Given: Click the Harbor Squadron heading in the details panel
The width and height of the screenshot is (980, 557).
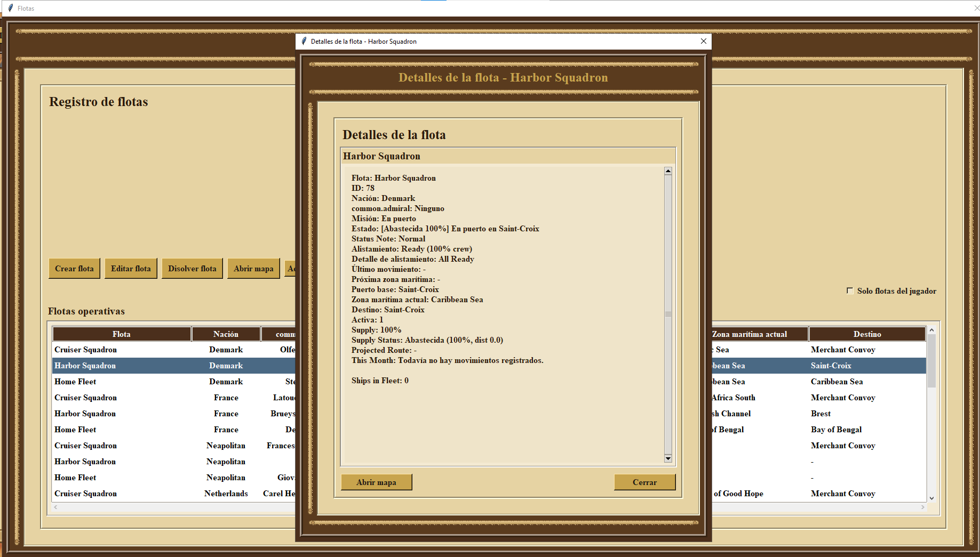Looking at the screenshot, I should click(381, 156).
